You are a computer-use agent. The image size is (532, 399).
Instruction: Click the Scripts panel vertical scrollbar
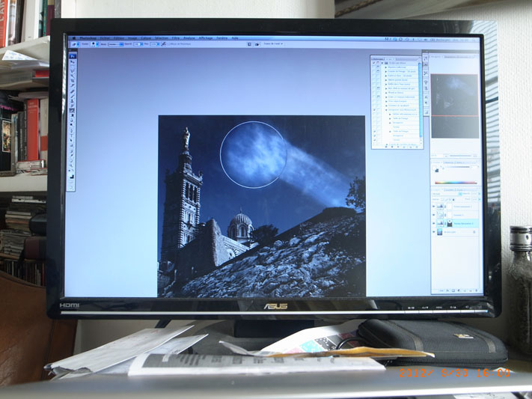(420, 100)
